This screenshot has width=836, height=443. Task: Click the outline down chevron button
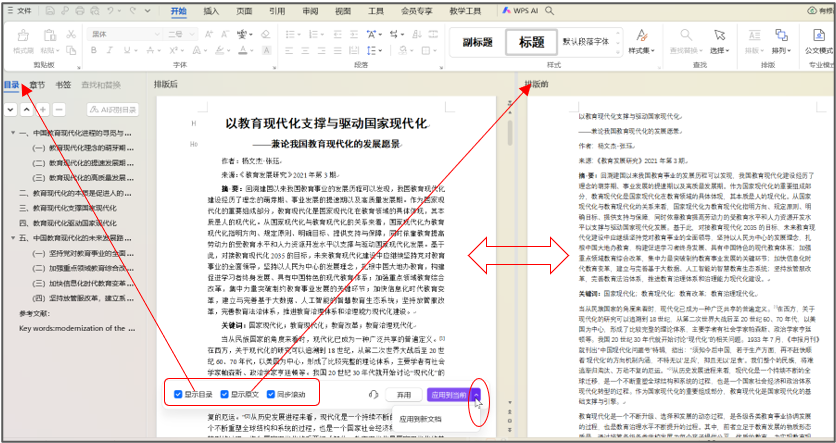10,110
